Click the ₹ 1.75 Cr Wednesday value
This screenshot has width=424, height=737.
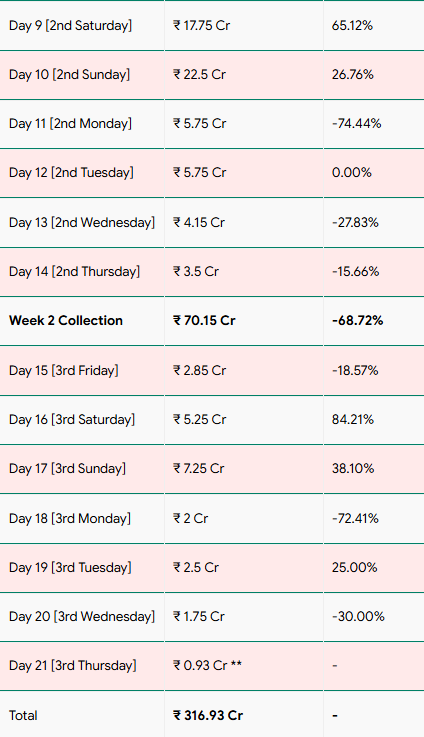point(199,616)
